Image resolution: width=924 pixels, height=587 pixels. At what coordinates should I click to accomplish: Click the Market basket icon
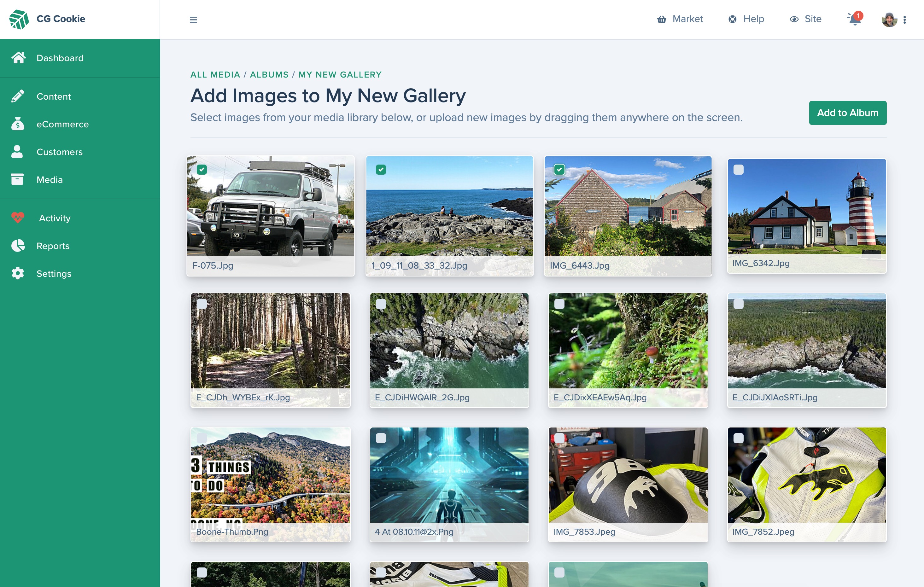click(662, 19)
